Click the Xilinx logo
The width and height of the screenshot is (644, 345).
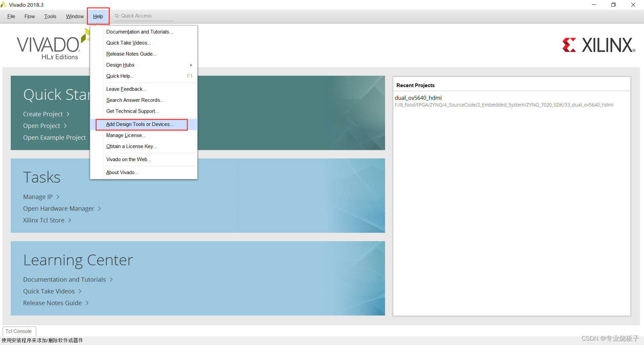(599, 45)
